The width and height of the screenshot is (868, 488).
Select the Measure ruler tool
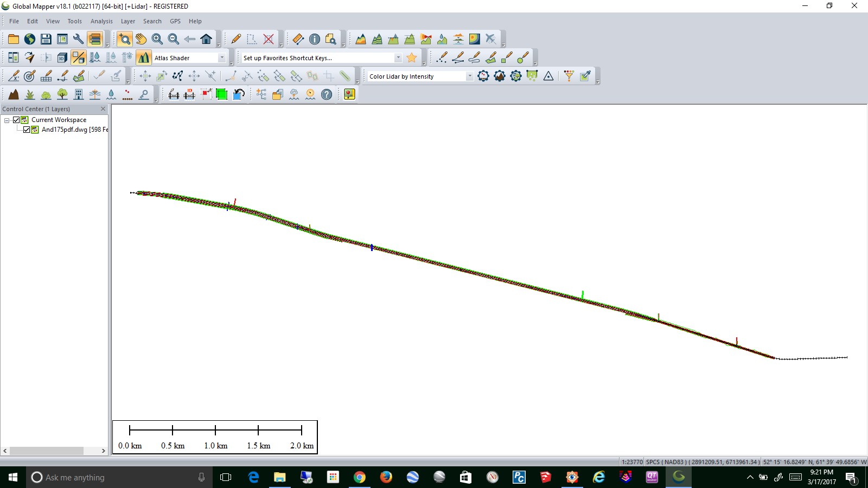pos(298,39)
